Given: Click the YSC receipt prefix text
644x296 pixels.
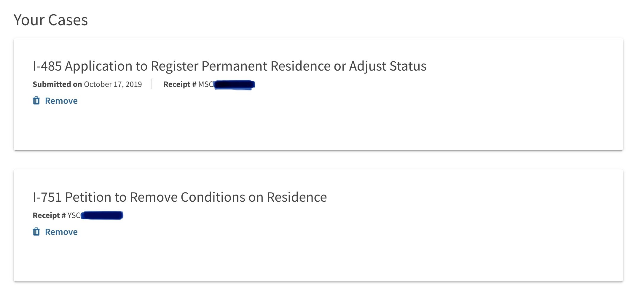Looking at the screenshot, I should coord(74,215).
